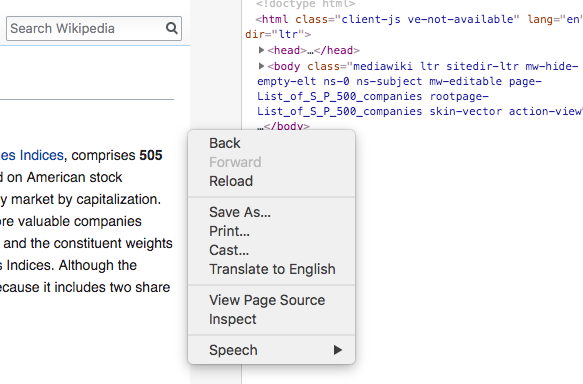This screenshot has height=384, width=583.
Task: Click the bold 505 text in article
Action: click(151, 155)
